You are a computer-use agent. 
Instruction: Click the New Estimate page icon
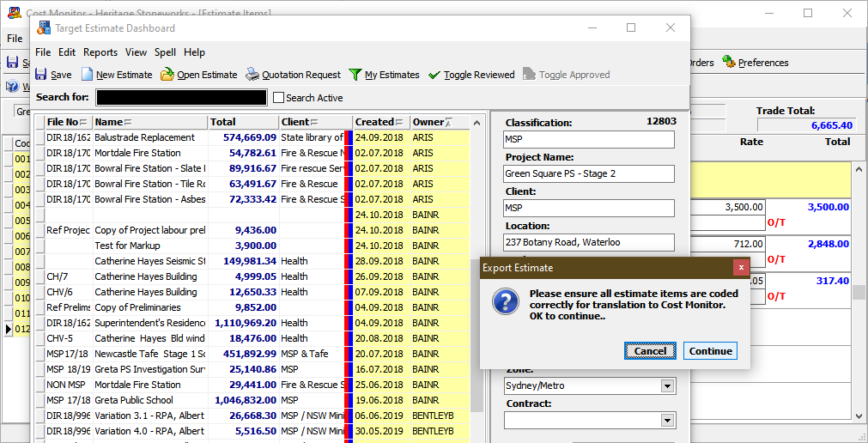click(87, 75)
